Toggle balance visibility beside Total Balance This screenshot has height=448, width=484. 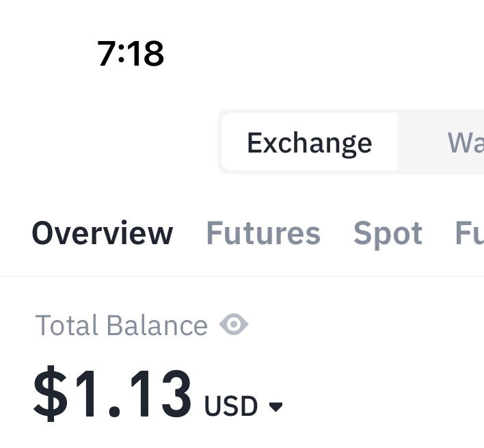(x=234, y=324)
